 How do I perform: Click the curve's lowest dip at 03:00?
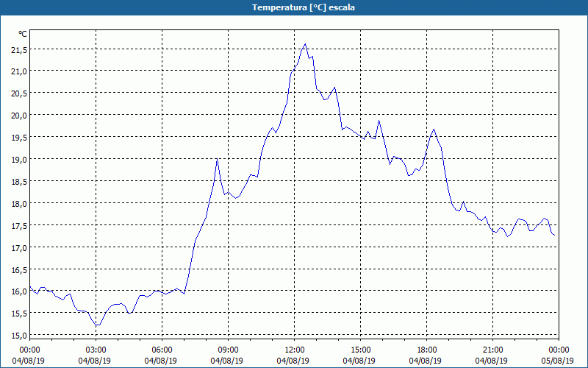coord(98,325)
